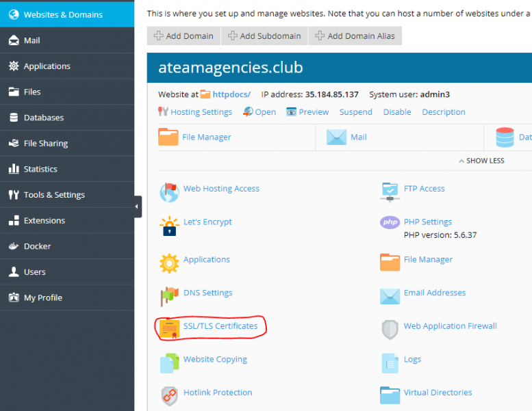Switch to the File Manager tab

[206, 137]
